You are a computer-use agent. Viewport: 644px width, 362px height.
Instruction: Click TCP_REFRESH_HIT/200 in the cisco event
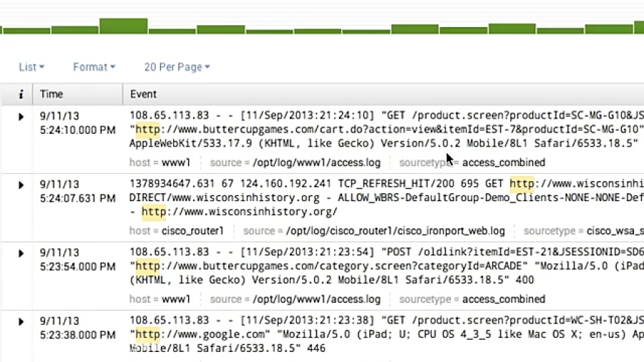pyautogui.click(x=396, y=183)
